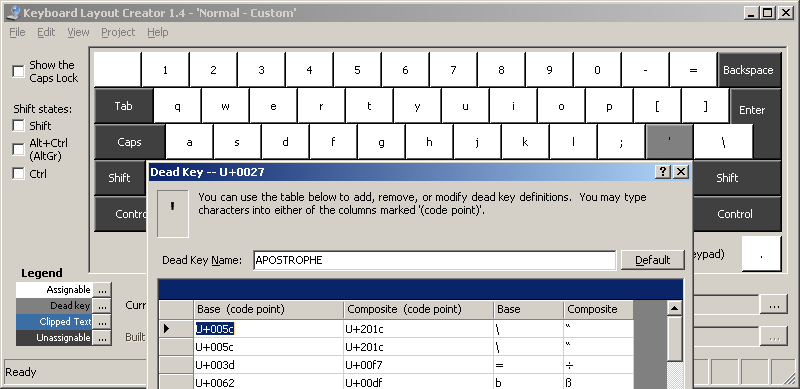Click the scroll up arrow of the dead key table
Image resolution: width=800 pixels, height=389 pixels.
point(674,308)
